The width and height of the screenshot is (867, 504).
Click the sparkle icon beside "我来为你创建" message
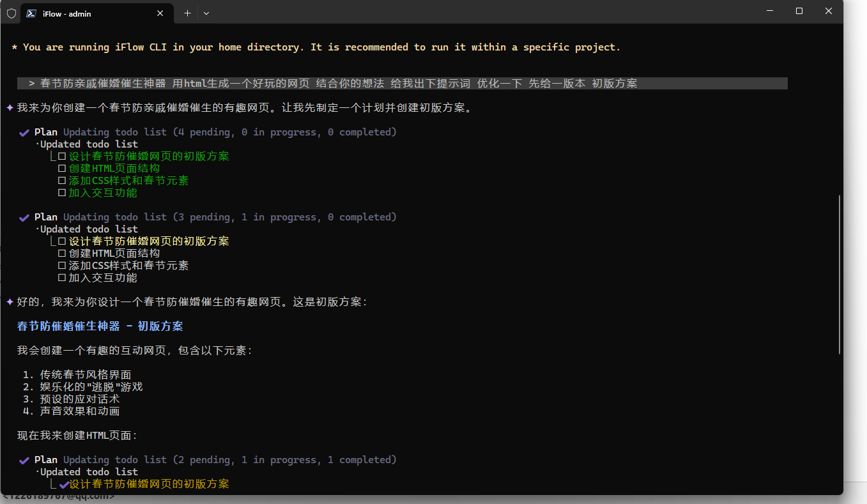[10, 108]
